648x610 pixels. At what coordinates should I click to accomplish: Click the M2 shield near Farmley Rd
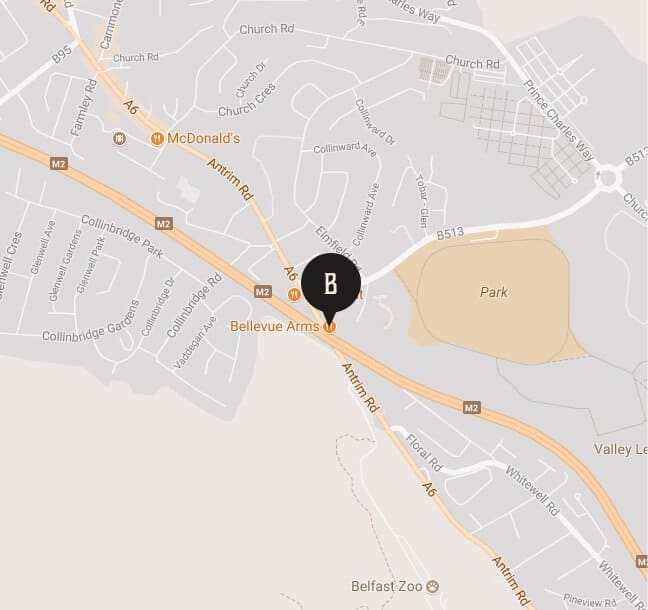pos(59,164)
